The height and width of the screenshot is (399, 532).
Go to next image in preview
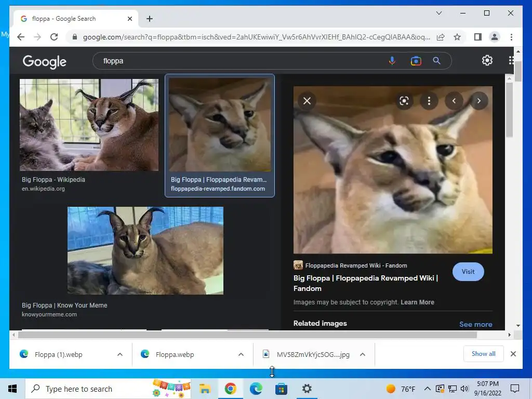pyautogui.click(x=478, y=101)
